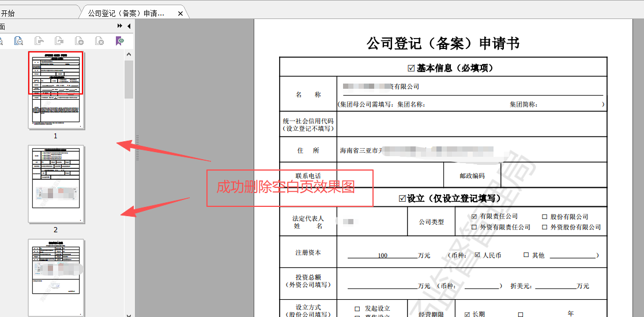Click the 折美元 text in investment row
The width and height of the screenshot is (644, 317).
coord(522,286)
